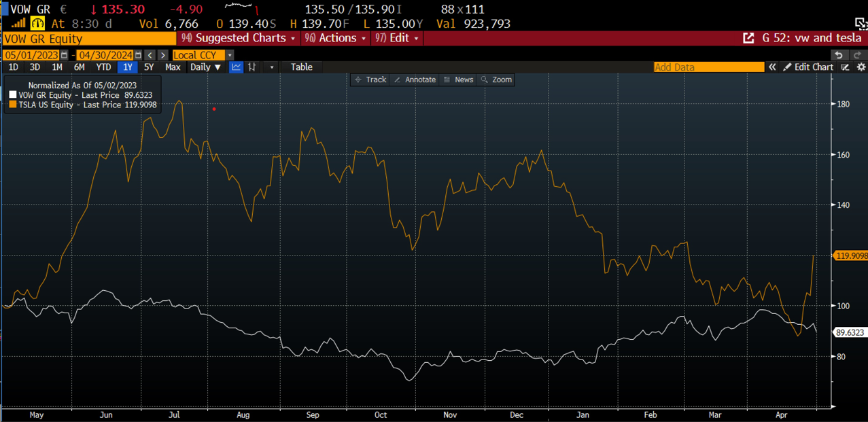Expand the Suggested Charts dropdown
Screen dimensions: 868x422
click(239, 39)
